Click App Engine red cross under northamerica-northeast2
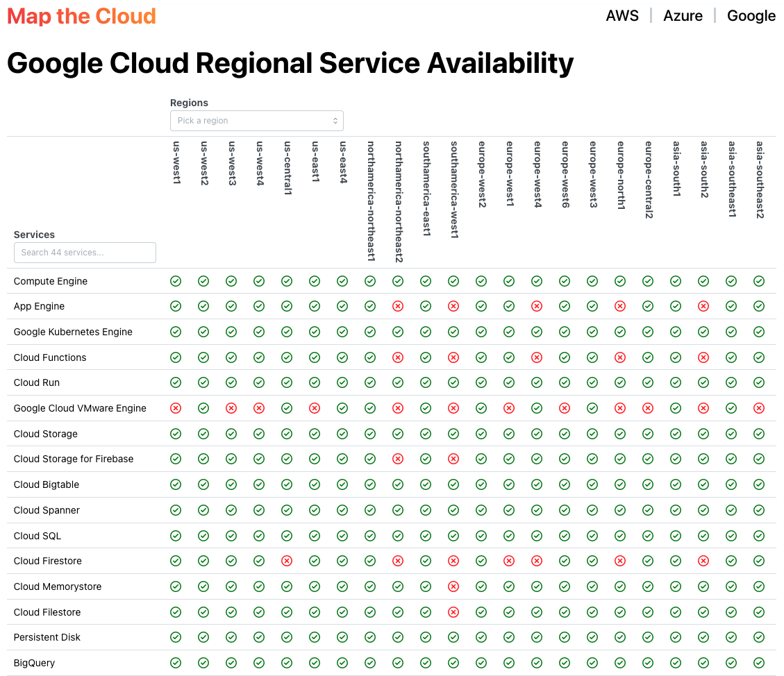 coord(398,306)
